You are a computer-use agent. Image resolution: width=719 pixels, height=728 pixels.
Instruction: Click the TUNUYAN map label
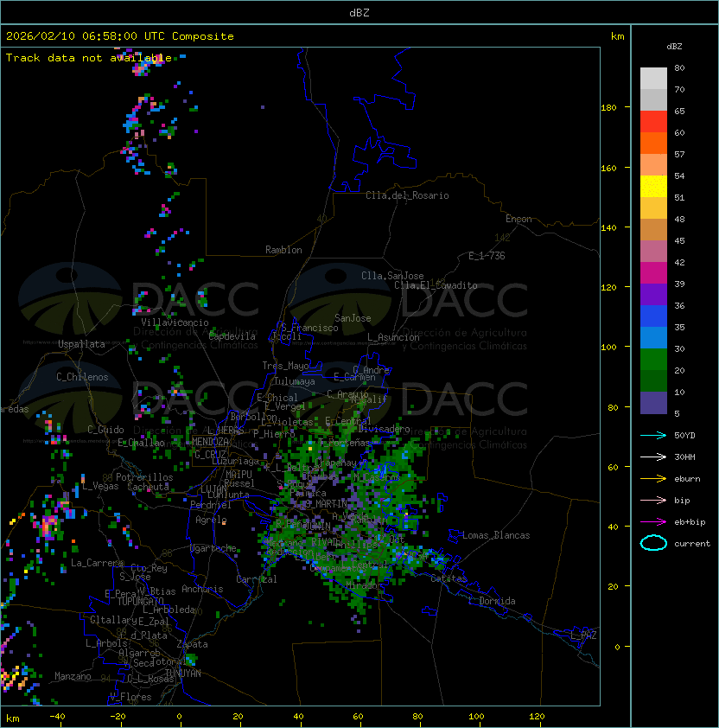tap(183, 674)
